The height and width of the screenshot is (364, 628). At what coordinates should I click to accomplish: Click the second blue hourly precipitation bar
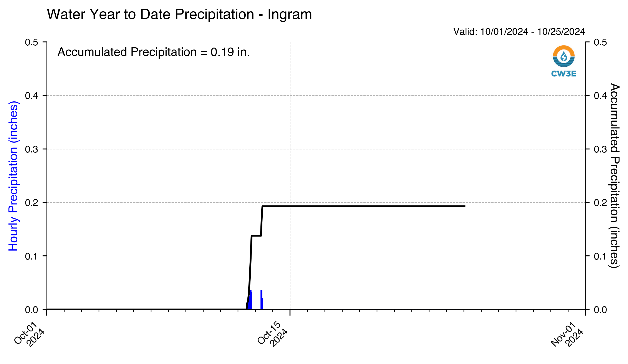click(x=262, y=300)
